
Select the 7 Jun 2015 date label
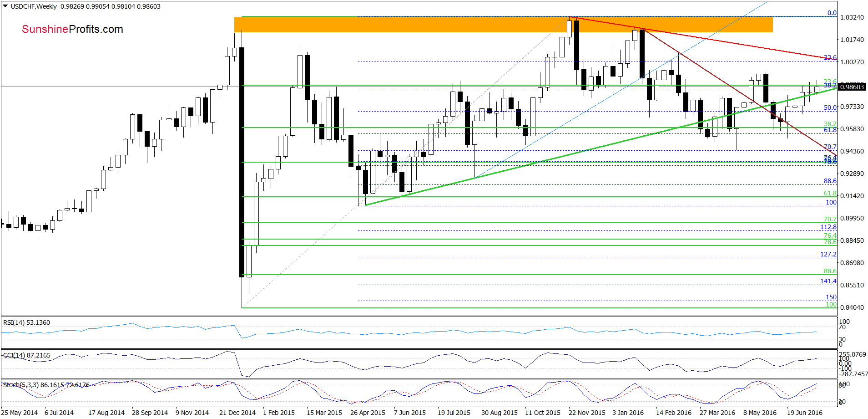click(x=410, y=413)
